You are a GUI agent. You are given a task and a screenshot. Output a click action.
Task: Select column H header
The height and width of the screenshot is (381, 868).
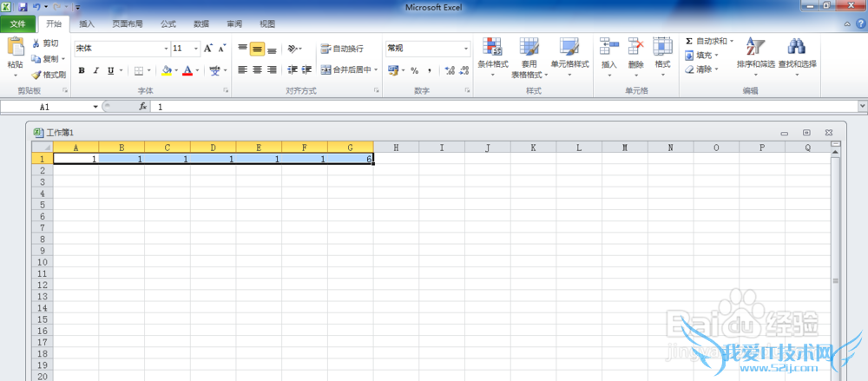coord(397,148)
